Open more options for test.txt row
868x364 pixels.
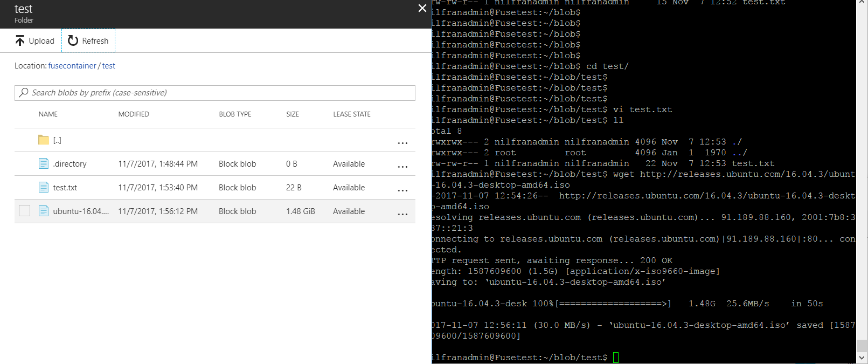pyautogui.click(x=402, y=190)
